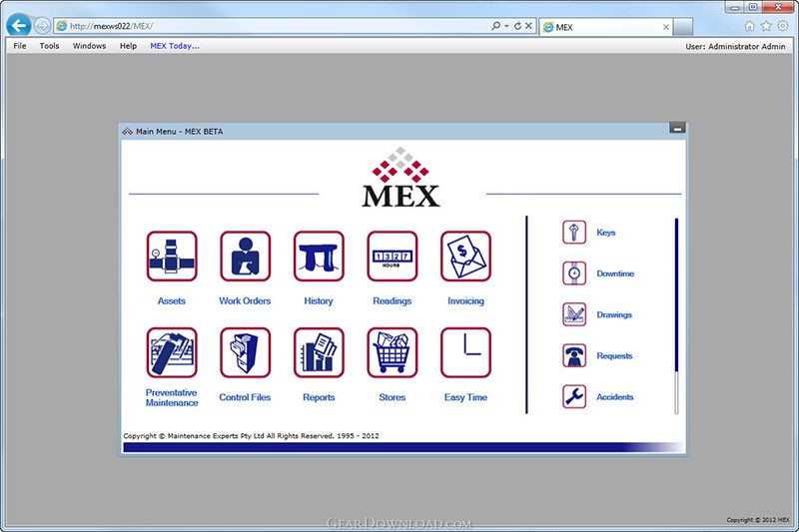
Task: Open the Tools menu
Action: tap(49, 46)
